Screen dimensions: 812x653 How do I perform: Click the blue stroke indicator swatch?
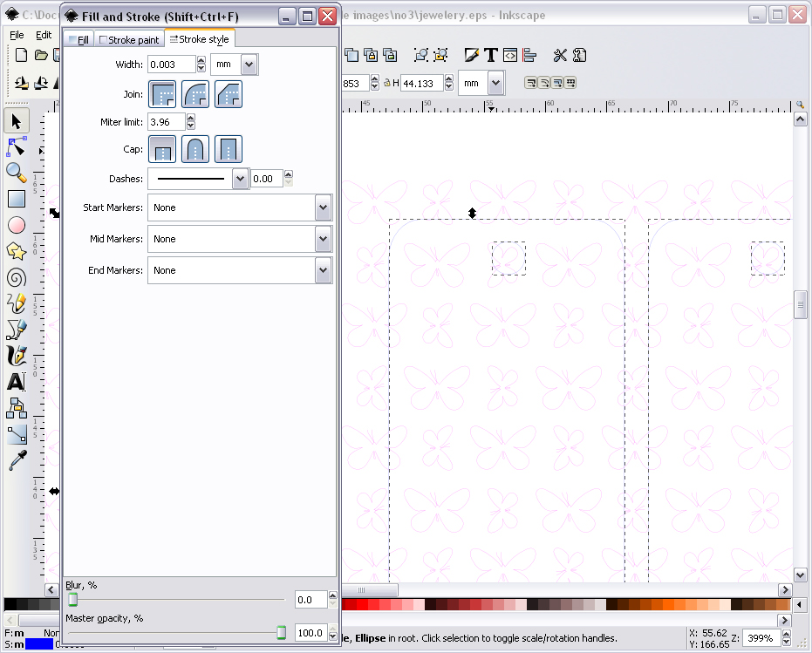click(x=39, y=644)
